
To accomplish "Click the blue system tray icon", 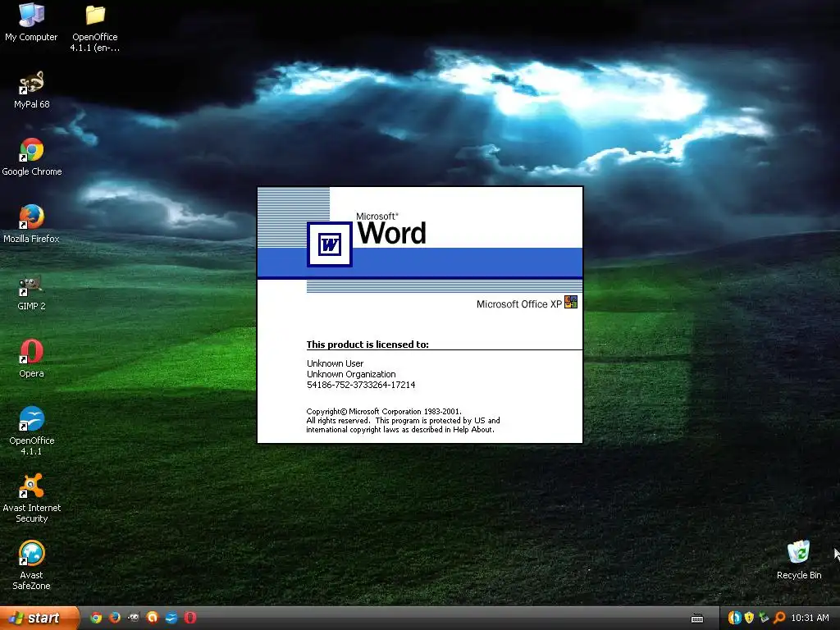I will tap(734, 618).
